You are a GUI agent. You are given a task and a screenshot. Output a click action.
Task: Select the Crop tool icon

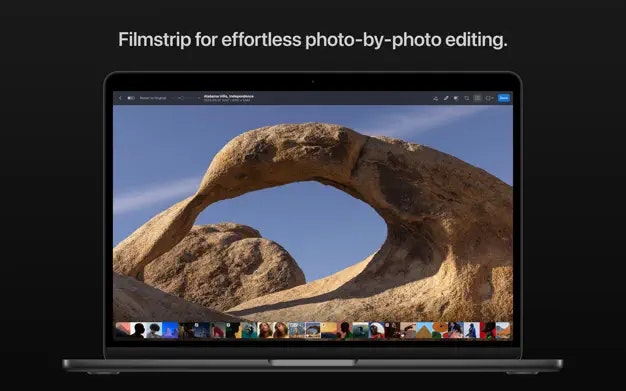click(467, 98)
